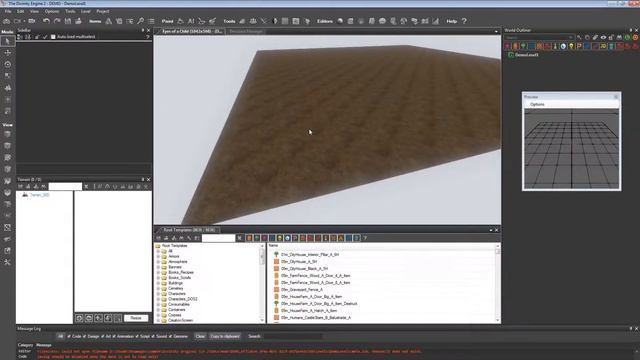The width and height of the screenshot is (640, 360).
Task: Click the AI icon in the Paint group
Action: (191, 21)
